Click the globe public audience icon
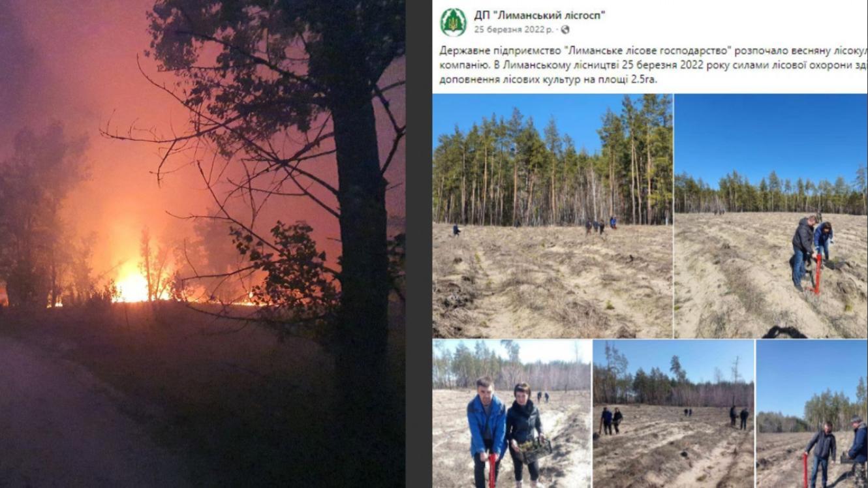The image size is (868, 488). (x=565, y=29)
